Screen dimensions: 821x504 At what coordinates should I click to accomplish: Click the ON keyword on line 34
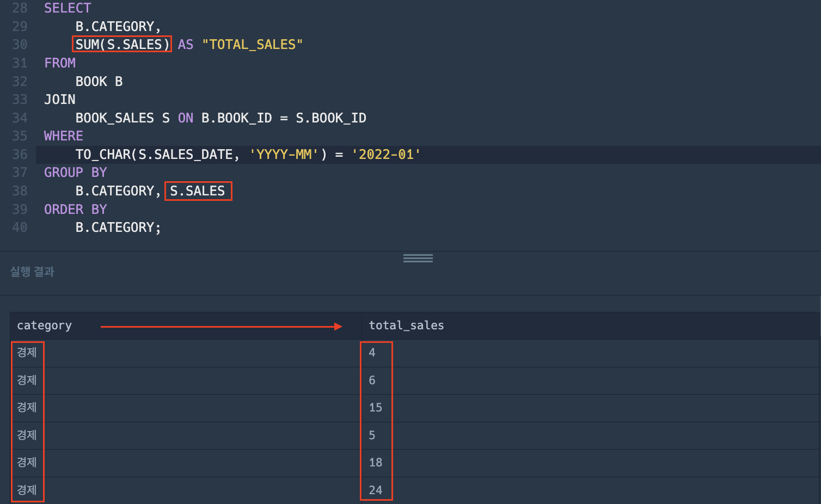pos(186,118)
